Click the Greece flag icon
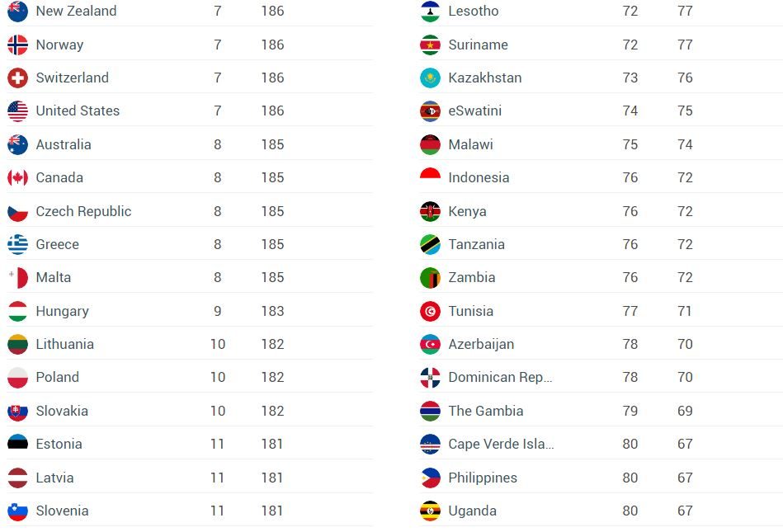Viewport: 783px width, 532px height. (17, 244)
